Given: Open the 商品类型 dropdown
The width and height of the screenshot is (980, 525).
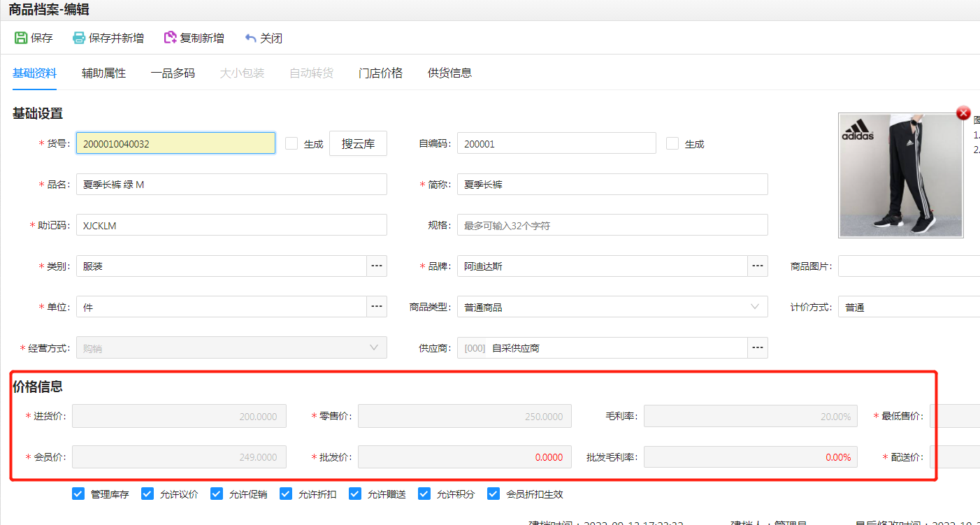Looking at the screenshot, I should click(754, 306).
